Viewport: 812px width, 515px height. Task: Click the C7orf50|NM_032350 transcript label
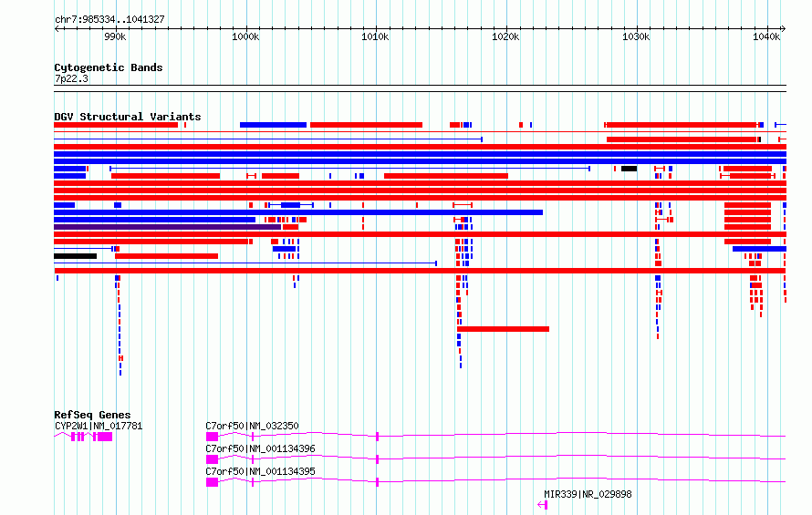point(252,426)
